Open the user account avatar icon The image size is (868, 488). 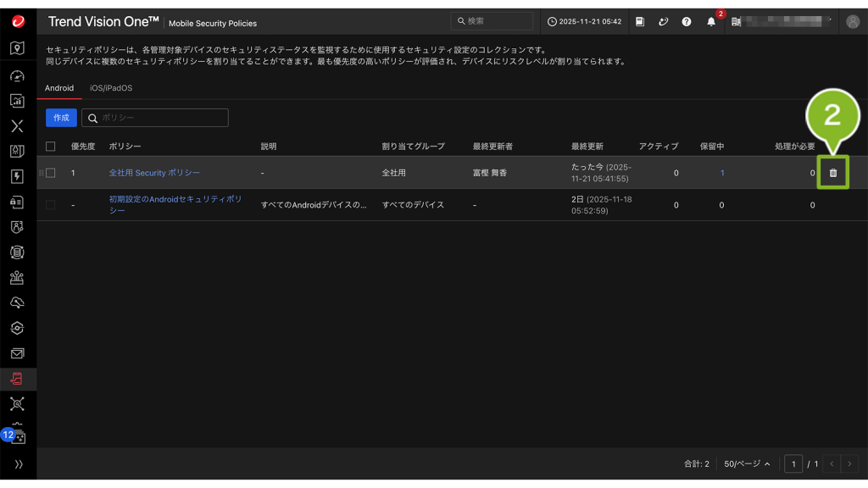(852, 22)
